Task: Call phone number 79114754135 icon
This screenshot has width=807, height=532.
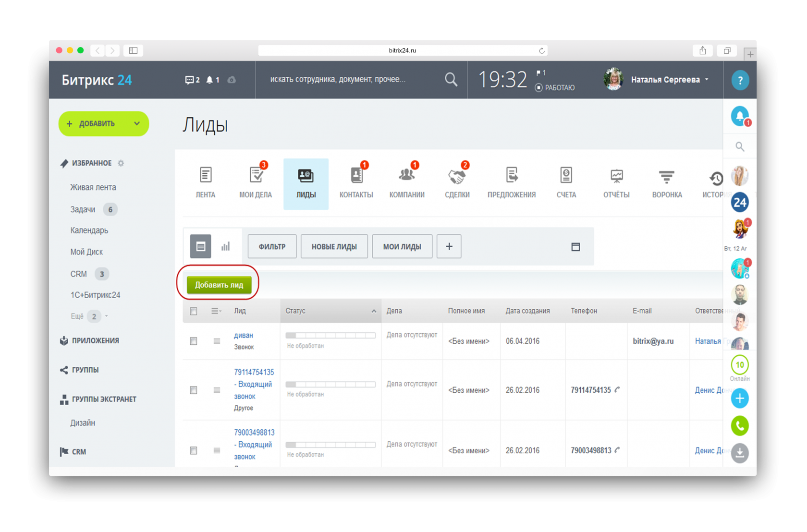Action: click(617, 389)
